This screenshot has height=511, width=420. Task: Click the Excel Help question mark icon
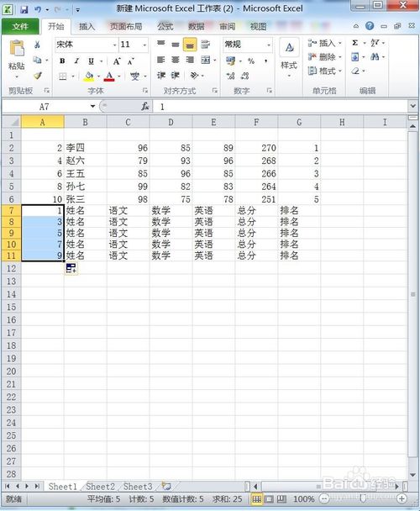[x=370, y=26]
